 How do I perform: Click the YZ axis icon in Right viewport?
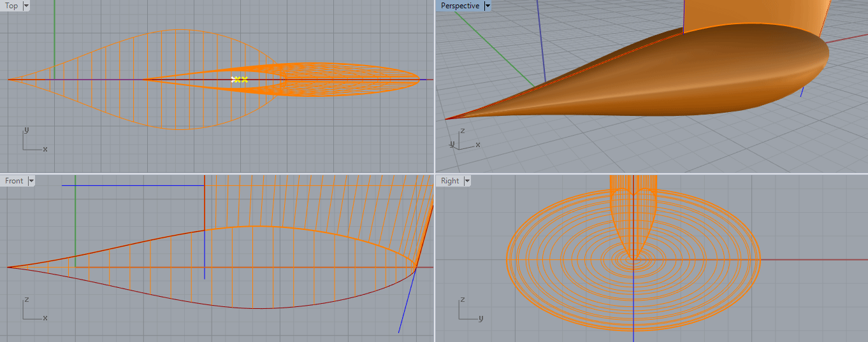coord(471,308)
